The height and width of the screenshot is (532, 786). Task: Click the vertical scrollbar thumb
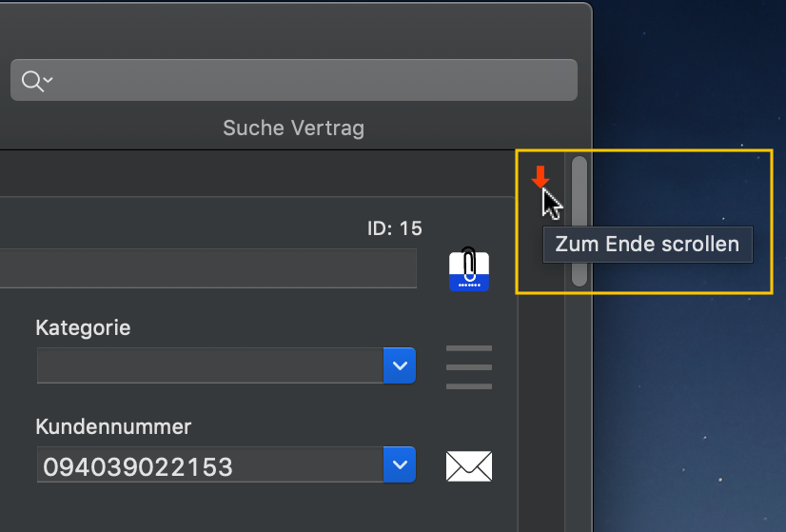(579, 221)
